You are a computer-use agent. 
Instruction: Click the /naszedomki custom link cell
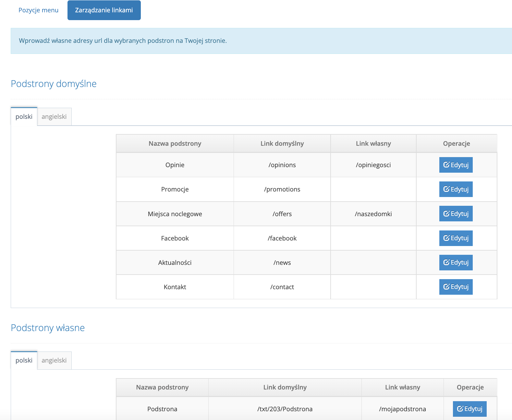click(373, 214)
